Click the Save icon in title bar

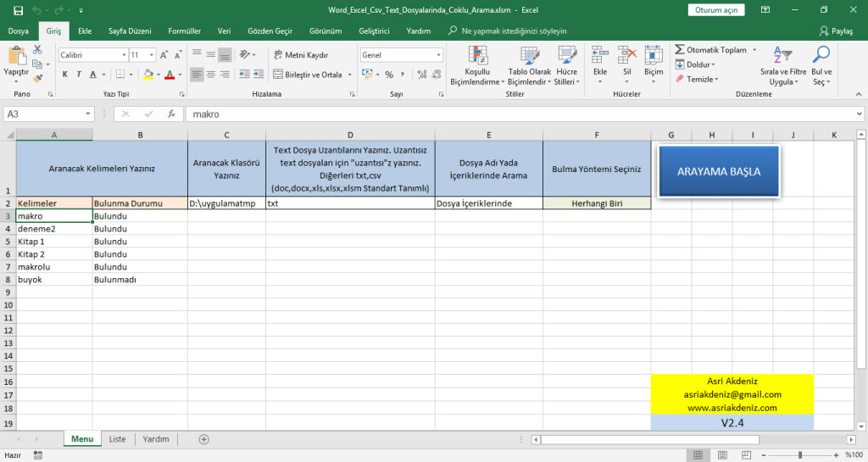(x=18, y=10)
